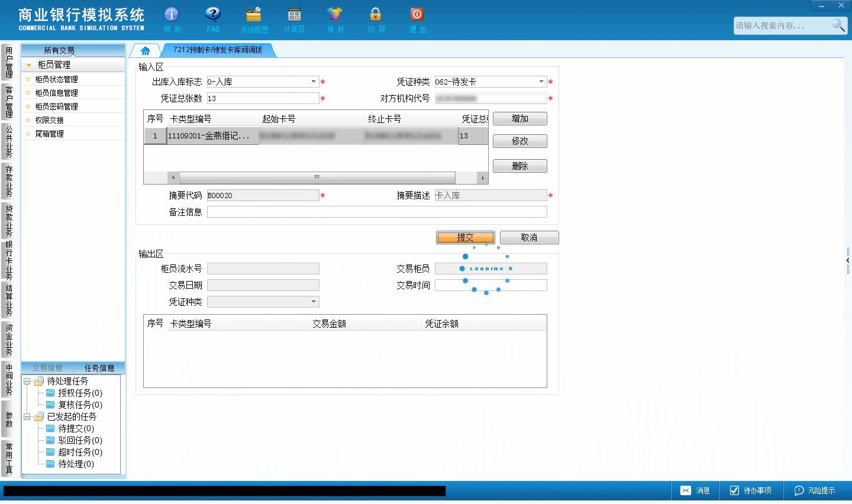Click folder icon of 超时任务(0)
Screen dimensions: 852x504
pos(50,452)
